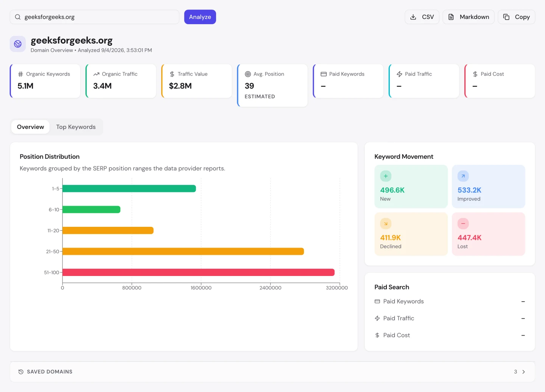Switch to the Overview tab
This screenshot has width=545, height=392.
30,127
